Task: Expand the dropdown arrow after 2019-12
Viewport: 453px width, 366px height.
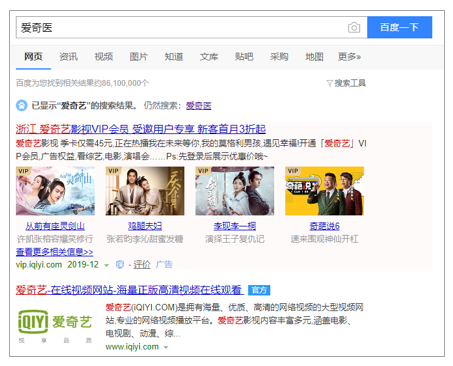Action: [x=107, y=265]
